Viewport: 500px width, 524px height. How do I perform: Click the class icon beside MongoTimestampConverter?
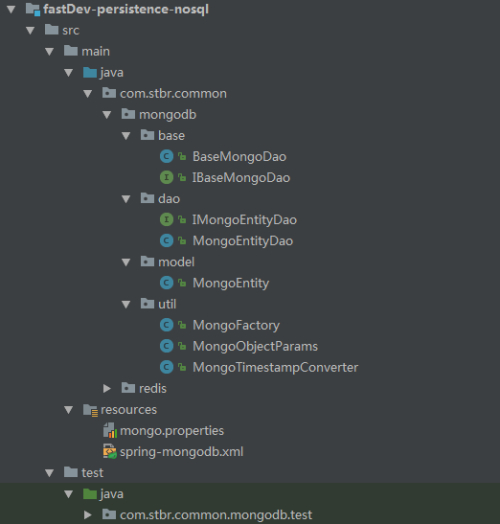pos(166,367)
